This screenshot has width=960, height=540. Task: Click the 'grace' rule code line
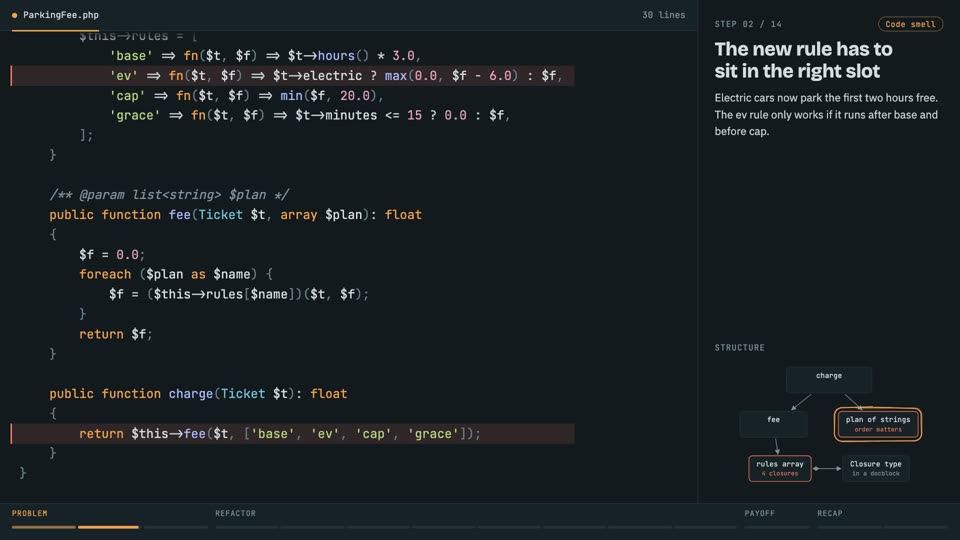[310, 115]
